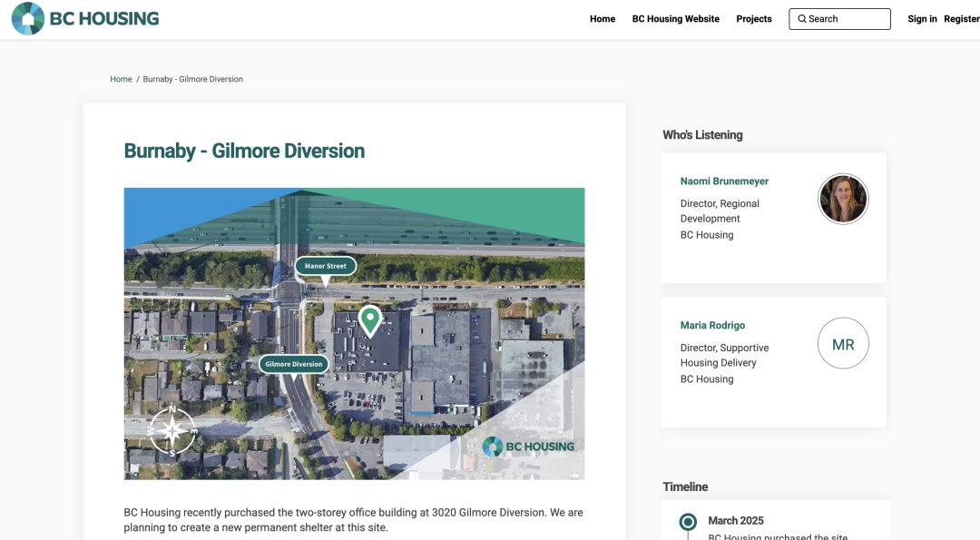Open Naomi Brunemeyer name link
Screen dimensions: 980x540
pyautogui.click(x=724, y=182)
